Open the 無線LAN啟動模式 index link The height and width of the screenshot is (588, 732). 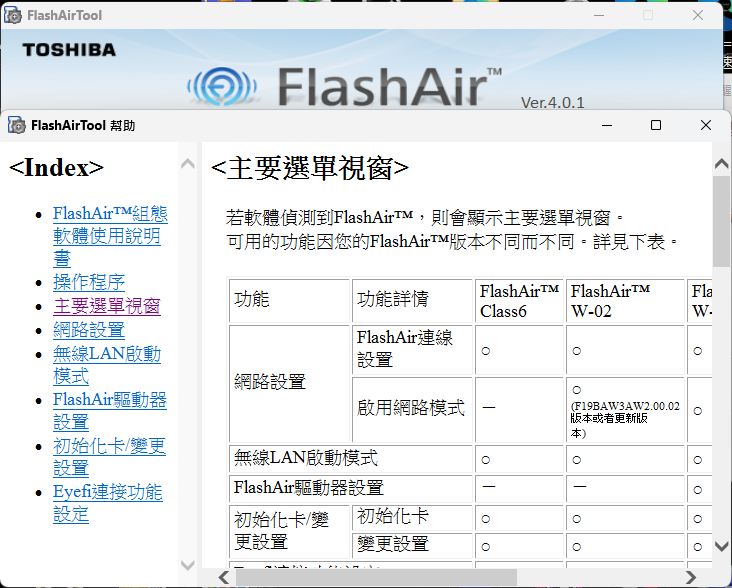point(107,364)
